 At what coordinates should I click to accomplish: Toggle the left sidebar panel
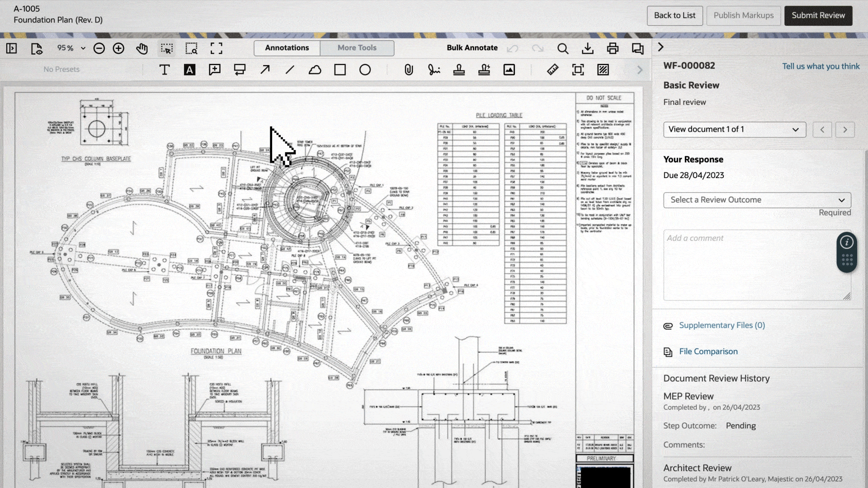[12, 48]
